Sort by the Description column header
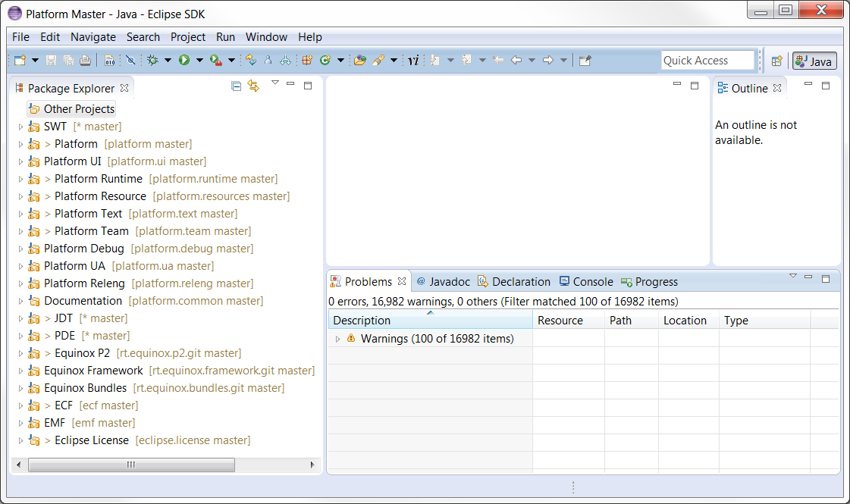The height and width of the screenshot is (504, 850). [x=431, y=321]
